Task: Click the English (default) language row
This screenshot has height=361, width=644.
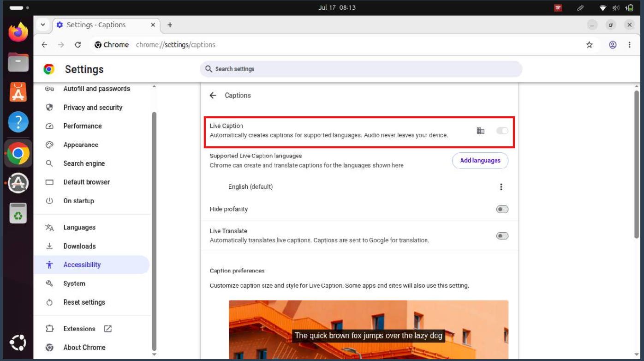Action: tap(359, 187)
